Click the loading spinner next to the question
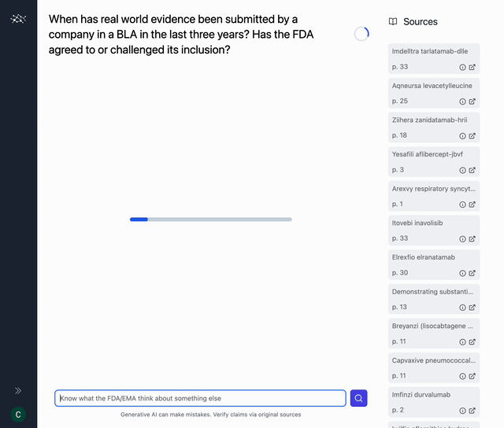 pos(361,34)
